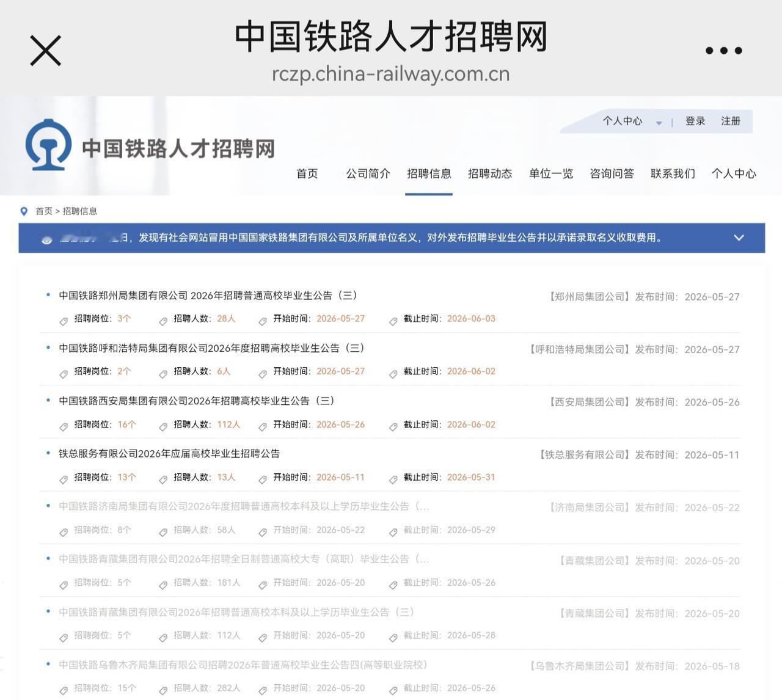This screenshot has height=700, width=782.
Task: Open 呼和浩特局集团有限公司 recruitment notice
Action: pos(211,348)
